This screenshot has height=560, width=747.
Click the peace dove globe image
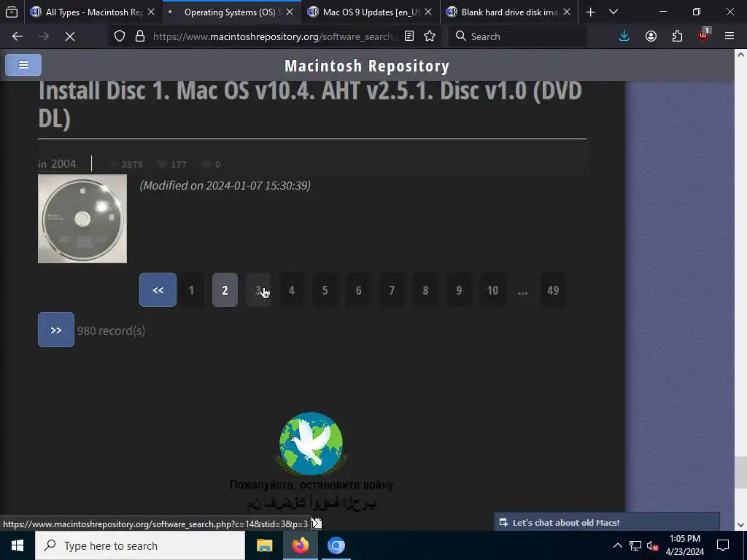pos(311,443)
